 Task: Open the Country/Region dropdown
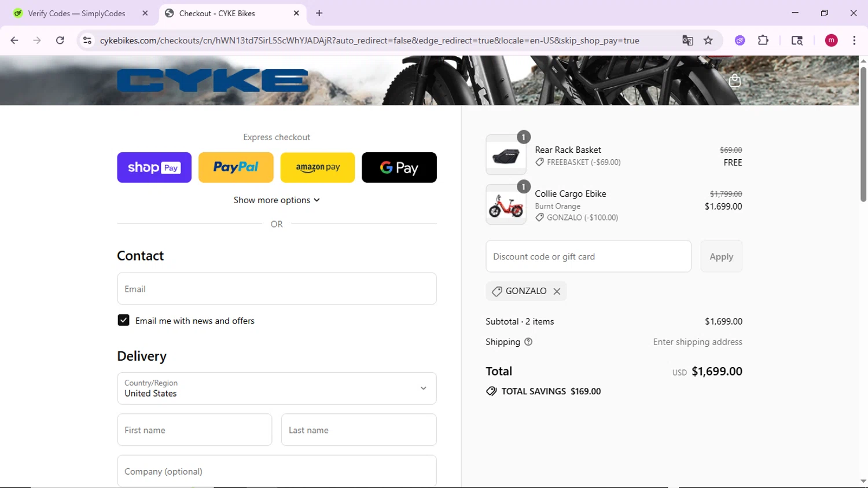tap(277, 388)
